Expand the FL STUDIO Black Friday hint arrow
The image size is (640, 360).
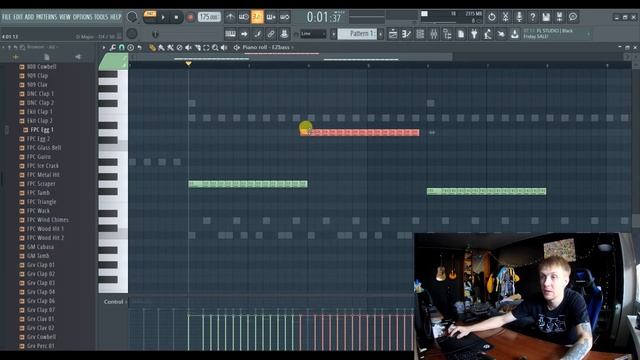(x=589, y=34)
